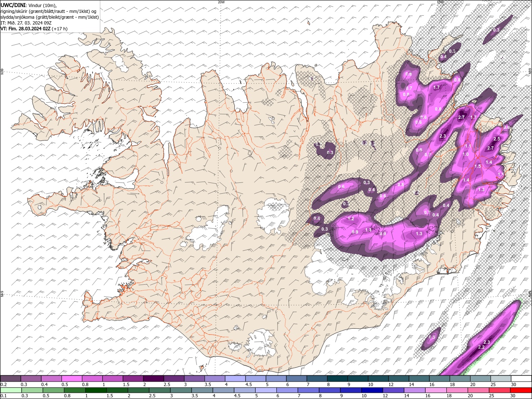Select upper legend swatch starting at 0.8
The image size is (532, 399).
coord(92,379)
